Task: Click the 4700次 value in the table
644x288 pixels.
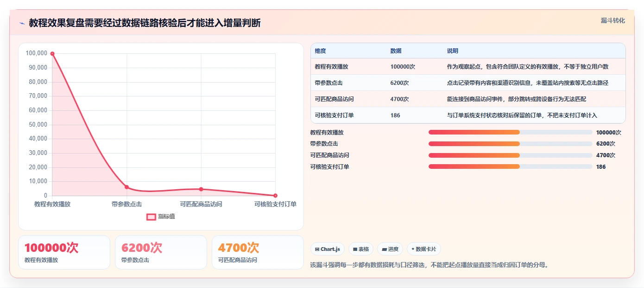Action: [x=399, y=99]
